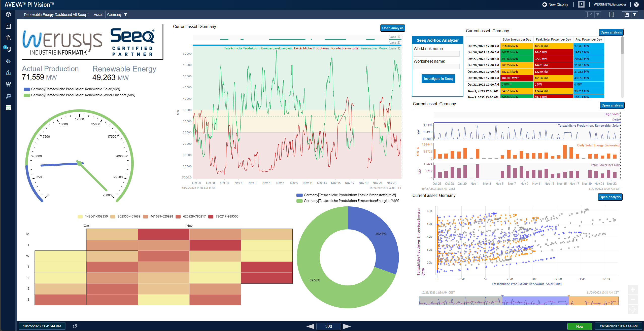This screenshot has width=644, height=331.
Task: Expand the save options dropdown arrow
Action: click(635, 15)
